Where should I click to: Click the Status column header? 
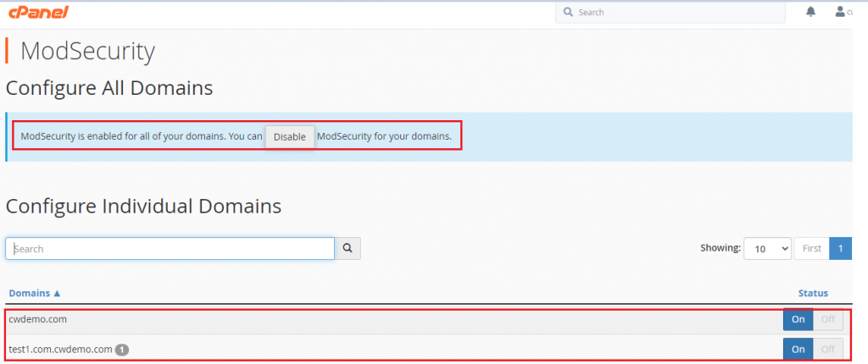812,293
